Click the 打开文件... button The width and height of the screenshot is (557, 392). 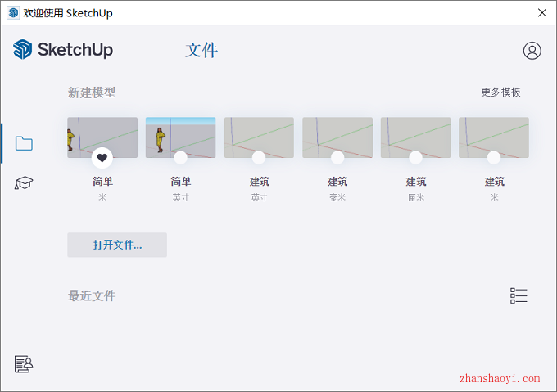(117, 245)
